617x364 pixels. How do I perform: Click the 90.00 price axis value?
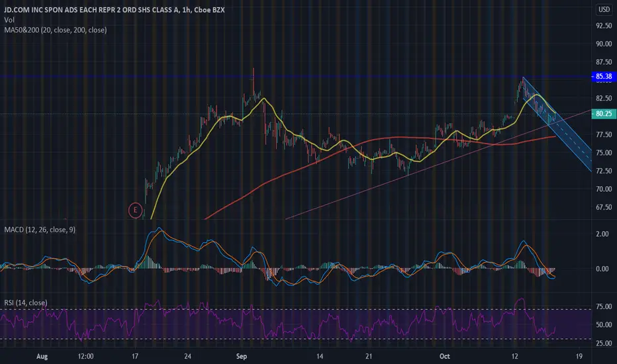tap(604, 44)
